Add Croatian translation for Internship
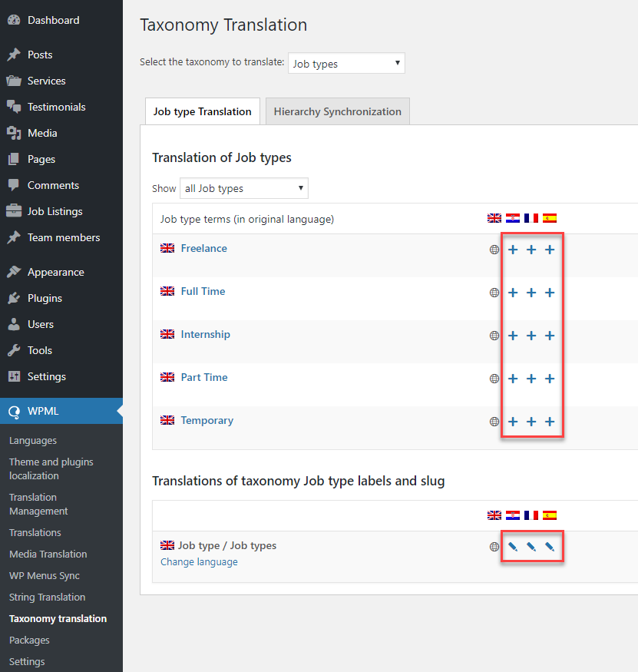Image resolution: width=638 pixels, height=672 pixels. 512,335
